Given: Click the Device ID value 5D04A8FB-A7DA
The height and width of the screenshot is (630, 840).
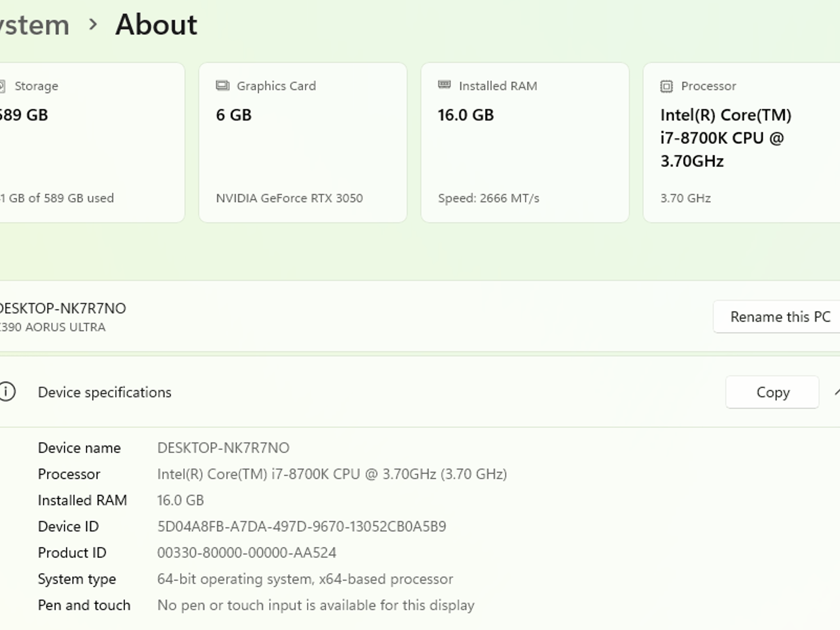Looking at the screenshot, I should pyautogui.click(x=302, y=527).
